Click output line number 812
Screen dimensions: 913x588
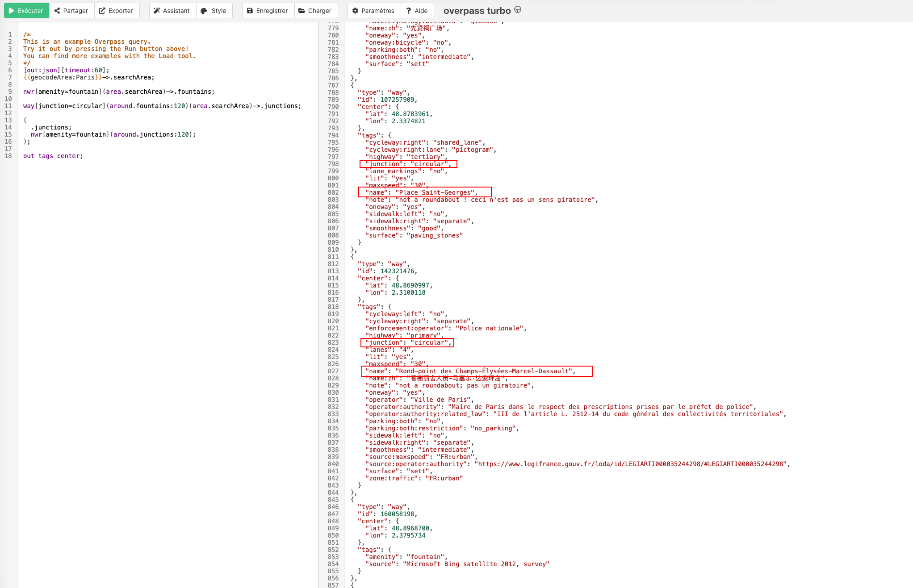pos(333,264)
